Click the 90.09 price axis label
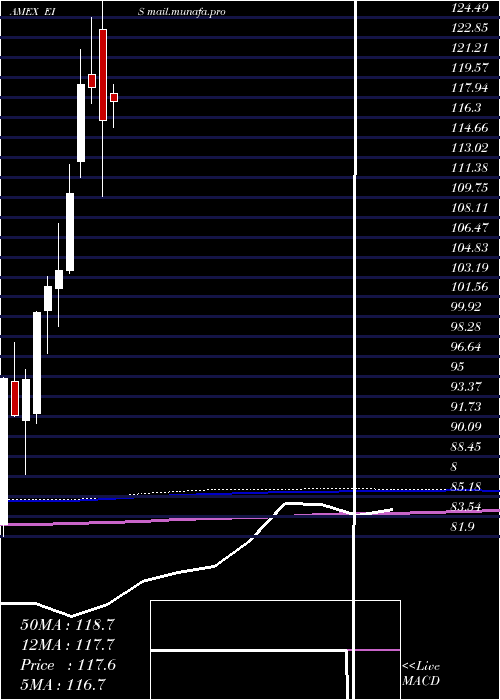 tap(467, 426)
